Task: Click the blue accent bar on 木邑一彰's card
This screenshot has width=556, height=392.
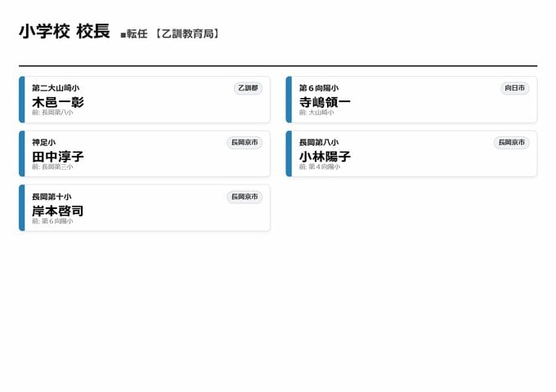Action: coord(22,100)
